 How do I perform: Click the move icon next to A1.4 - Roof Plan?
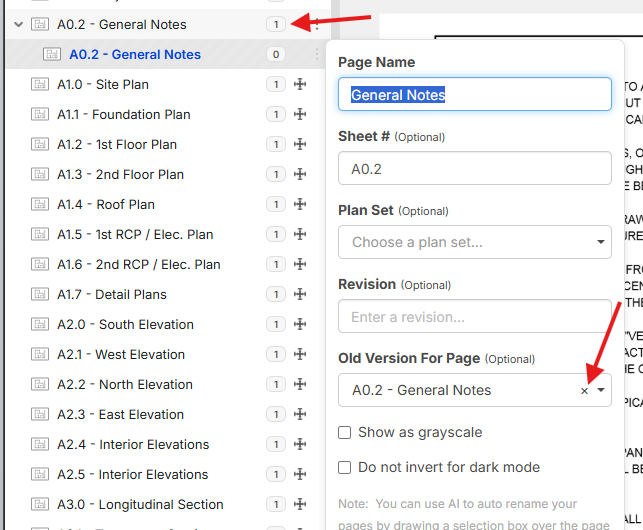click(299, 205)
